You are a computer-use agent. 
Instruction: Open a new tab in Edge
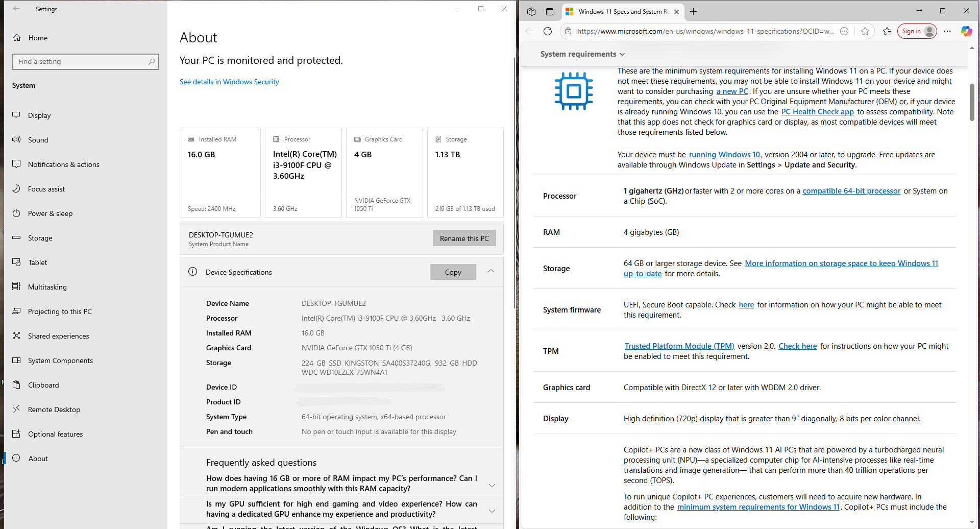point(693,11)
